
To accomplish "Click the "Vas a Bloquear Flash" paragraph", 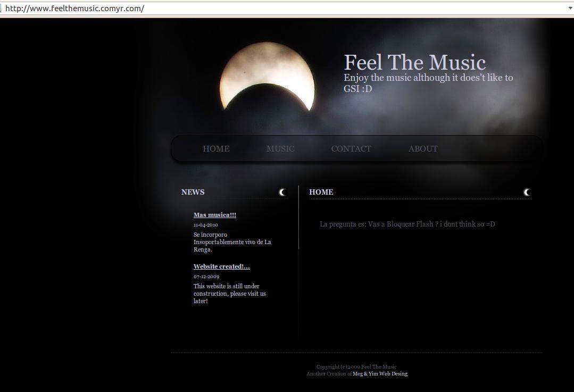I will [x=407, y=224].
